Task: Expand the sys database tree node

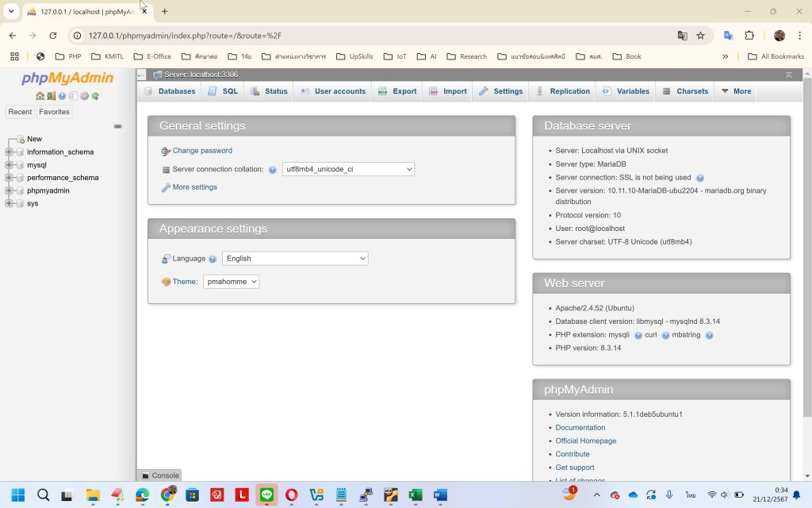Action: coord(9,204)
